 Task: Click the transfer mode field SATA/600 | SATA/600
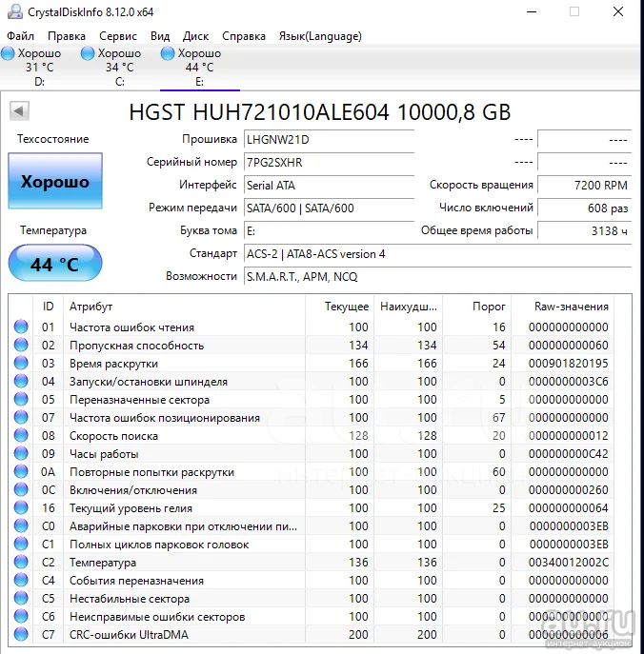tap(329, 208)
